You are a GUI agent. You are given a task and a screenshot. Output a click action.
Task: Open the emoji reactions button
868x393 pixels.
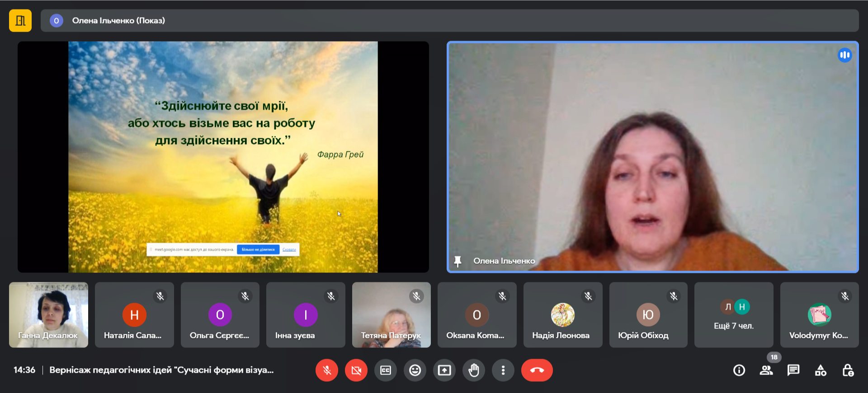click(415, 370)
